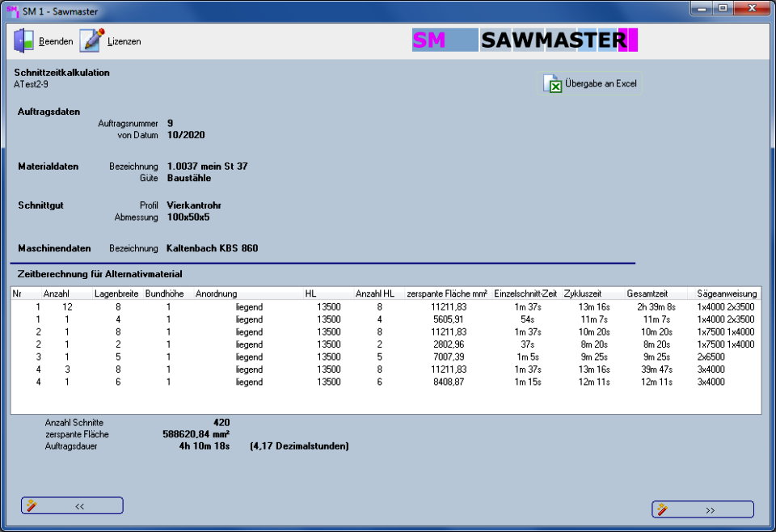
Task: Click the Güte value Baustähle
Action: [x=189, y=178]
